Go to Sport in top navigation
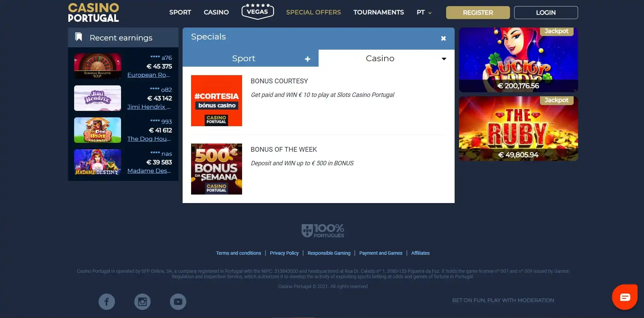Image resolution: width=644 pixels, height=318 pixels. [x=180, y=12]
